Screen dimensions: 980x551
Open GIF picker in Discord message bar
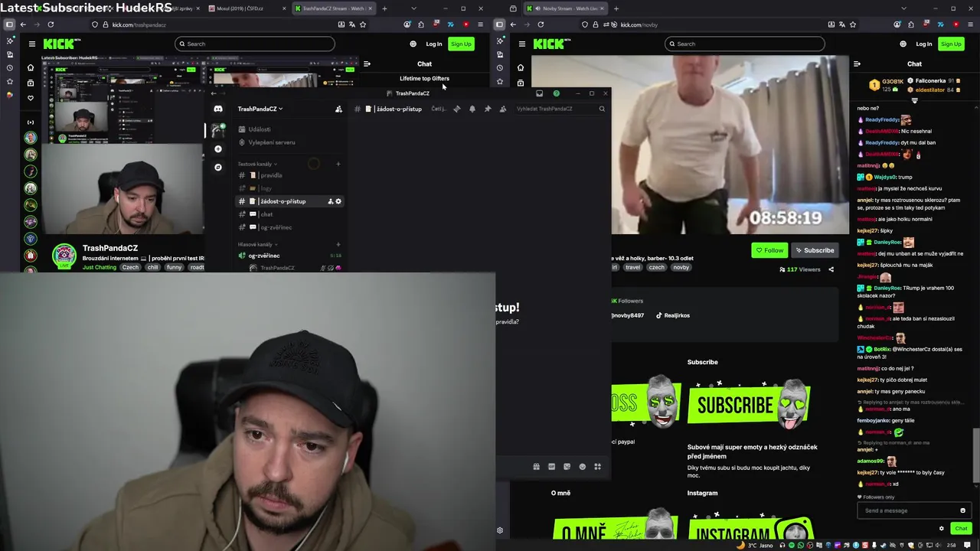551,466
